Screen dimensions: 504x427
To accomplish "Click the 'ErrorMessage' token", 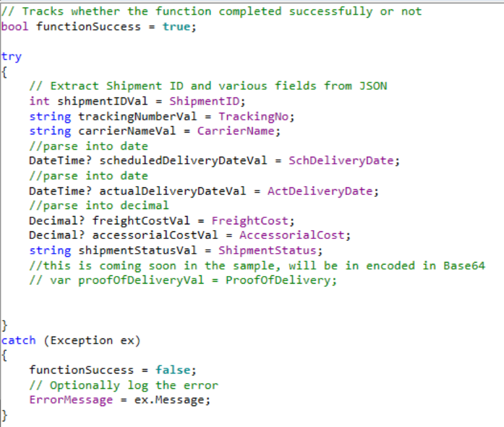I will [x=71, y=400].
